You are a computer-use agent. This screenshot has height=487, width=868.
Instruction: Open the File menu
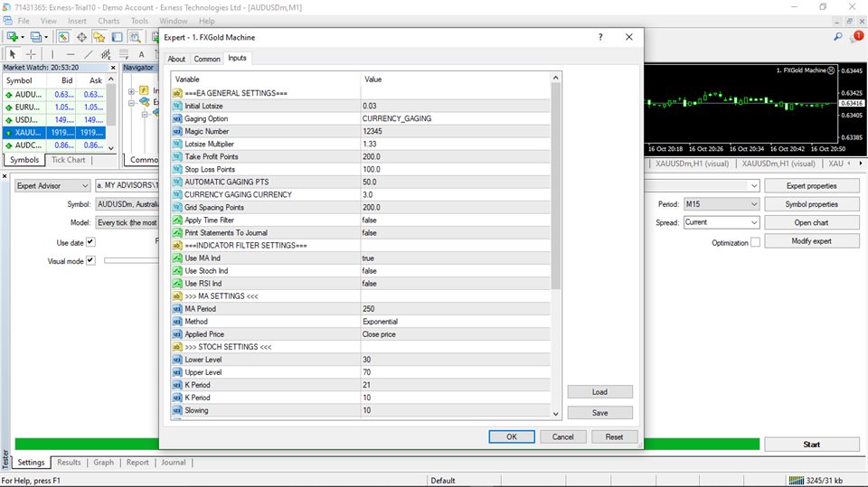(24, 21)
